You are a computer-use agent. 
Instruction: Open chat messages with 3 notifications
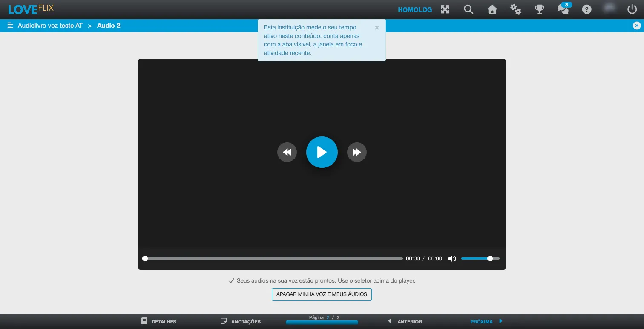(564, 9)
